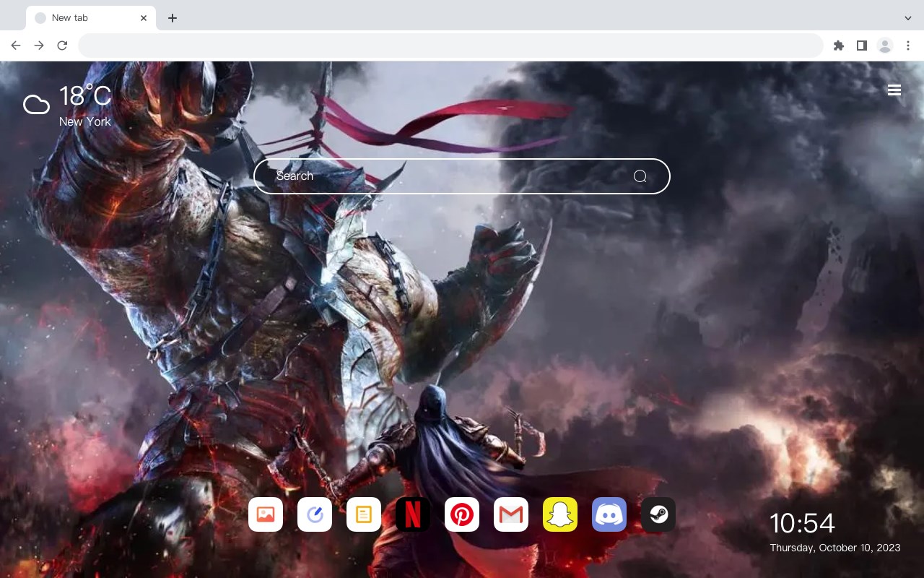Click into the Search field
Screen dimensions: 924x578
(462, 176)
